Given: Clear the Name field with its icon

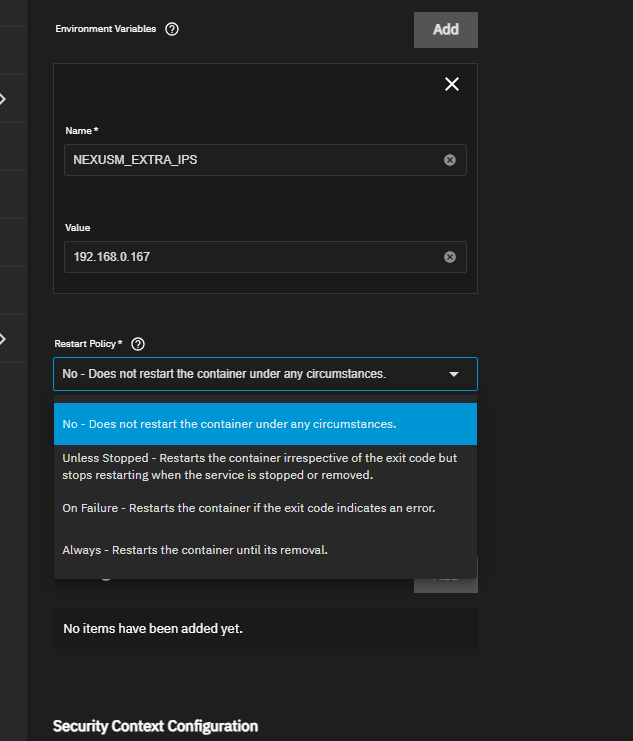Looking at the screenshot, I should click(x=450, y=160).
